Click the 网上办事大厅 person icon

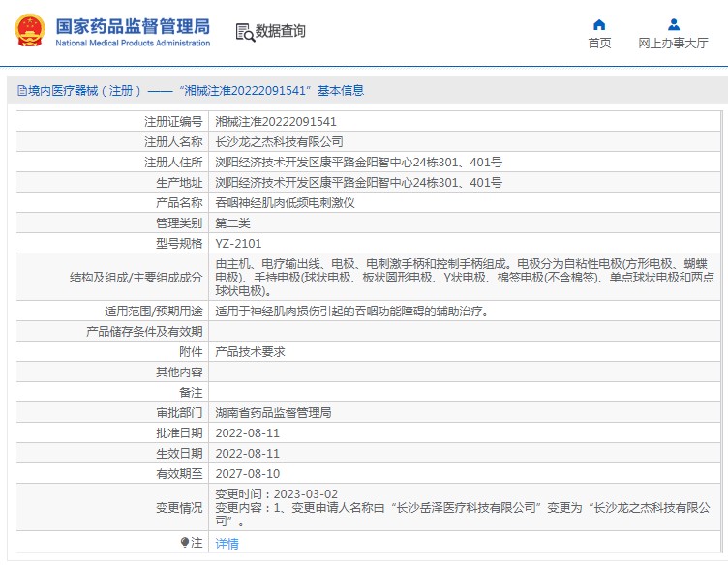click(672, 24)
